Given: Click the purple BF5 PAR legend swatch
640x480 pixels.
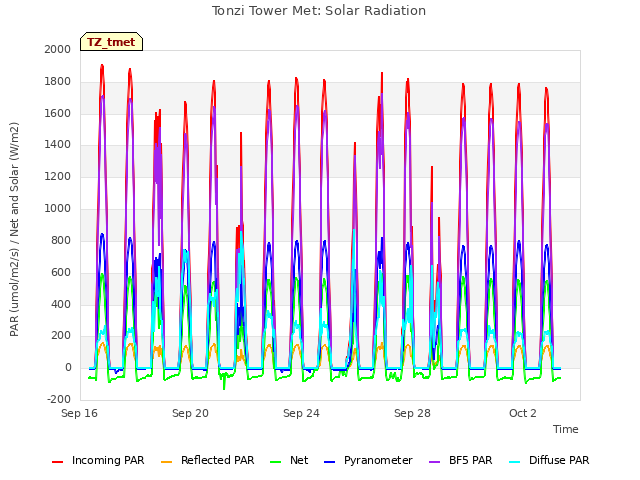Looking at the screenshot, I should 435,462.
